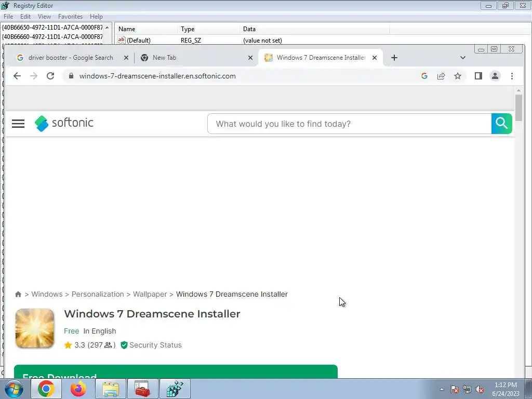This screenshot has width=532, height=399.
Task: Open Chrome's side panel icon
Action: pyautogui.click(x=478, y=76)
